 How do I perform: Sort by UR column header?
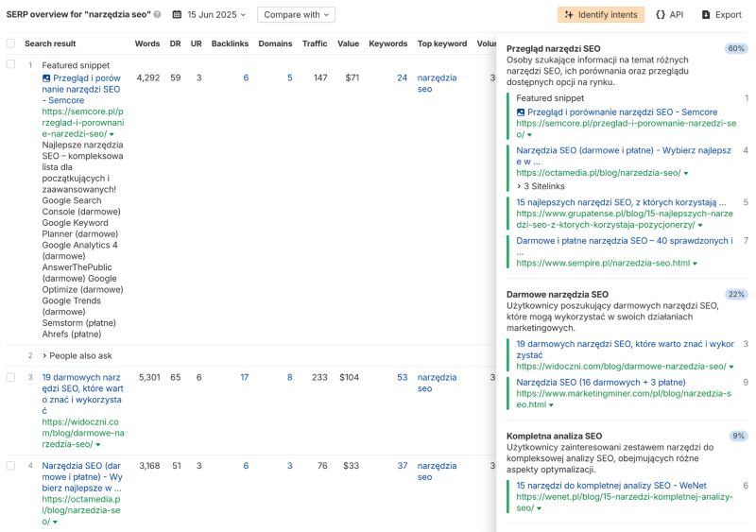click(197, 43)
